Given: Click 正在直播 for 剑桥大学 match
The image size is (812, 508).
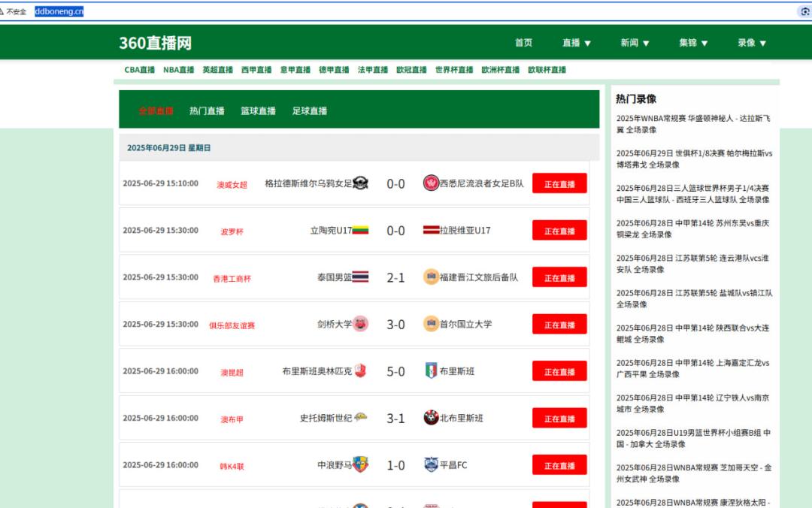Looking at the screenshot, I should pos(559,324).
